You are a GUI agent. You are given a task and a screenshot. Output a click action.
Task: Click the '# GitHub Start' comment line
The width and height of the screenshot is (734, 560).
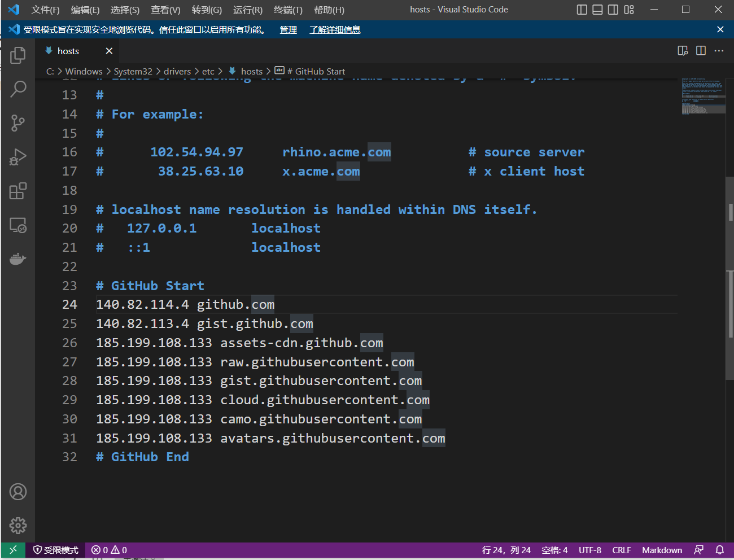(150, 286)
